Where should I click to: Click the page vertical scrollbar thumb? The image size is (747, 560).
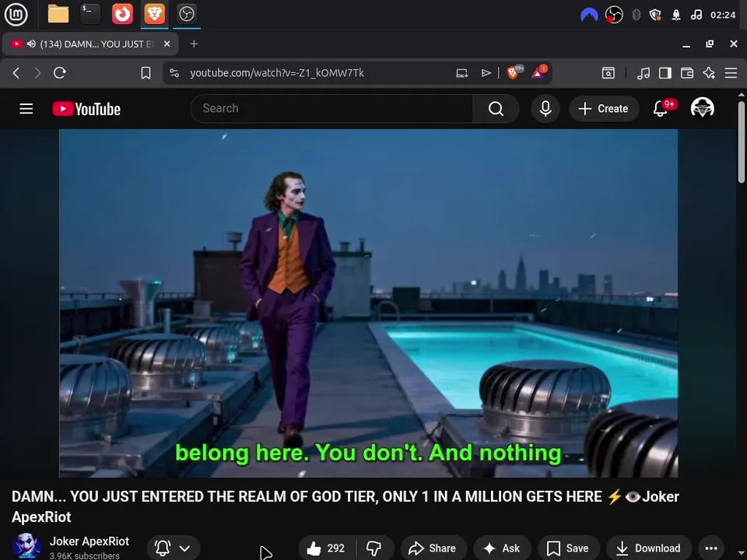pos(742,142)
